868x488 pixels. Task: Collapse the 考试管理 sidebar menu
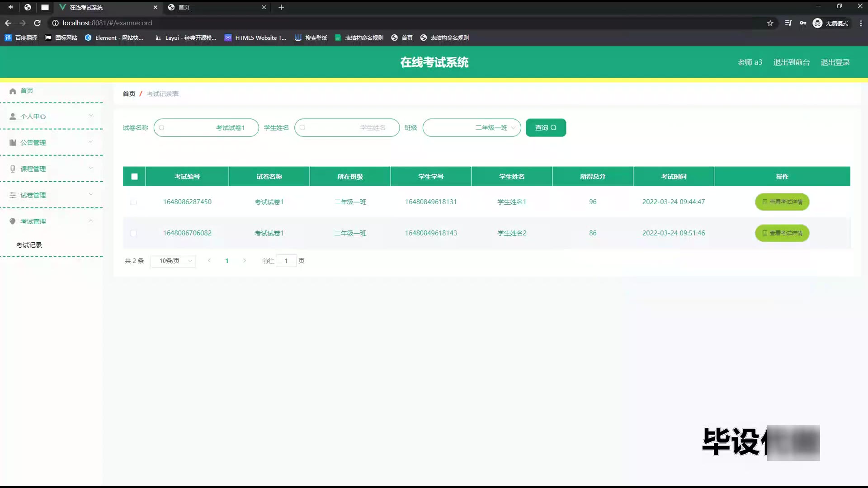tap(91, 221)
